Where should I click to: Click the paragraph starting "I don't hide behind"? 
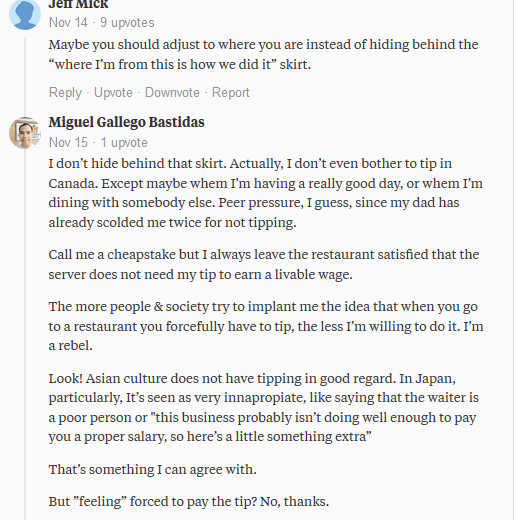click(x=266, y=193)
